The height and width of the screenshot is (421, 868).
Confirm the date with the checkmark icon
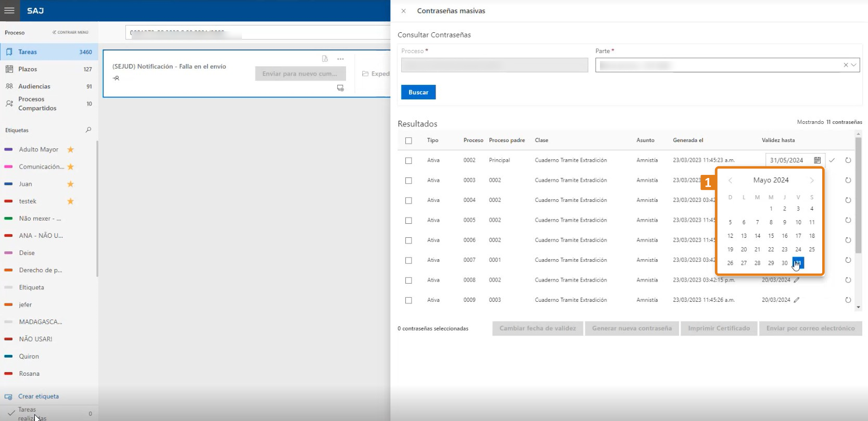pos(832,160)
